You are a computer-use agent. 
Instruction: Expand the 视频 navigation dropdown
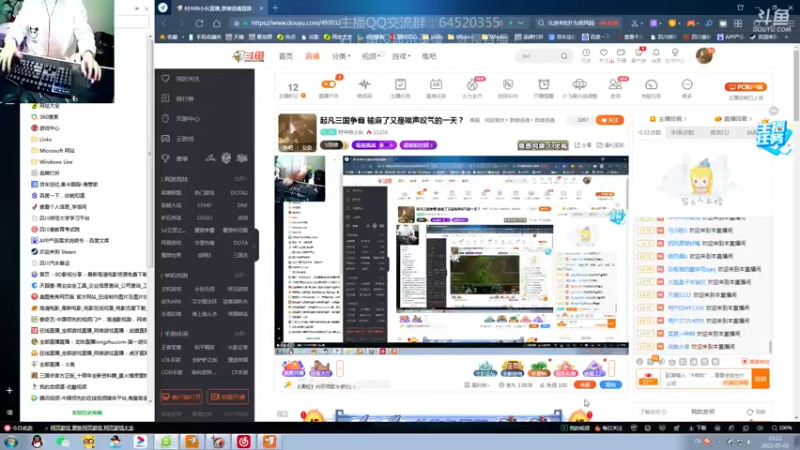[371, 56]
